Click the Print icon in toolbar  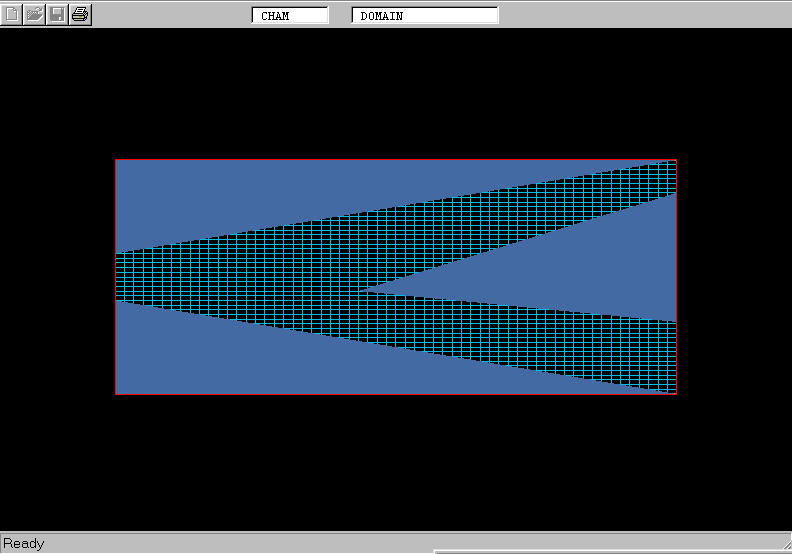(80, 14)
